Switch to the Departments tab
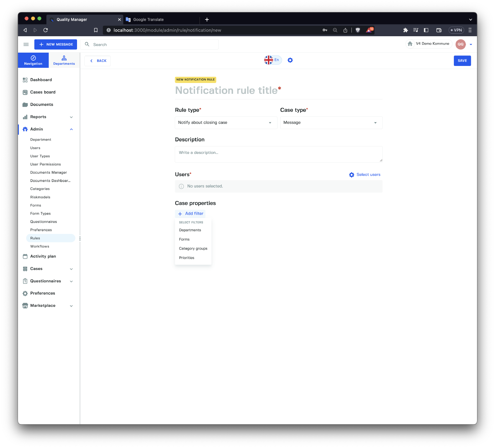 64,60
